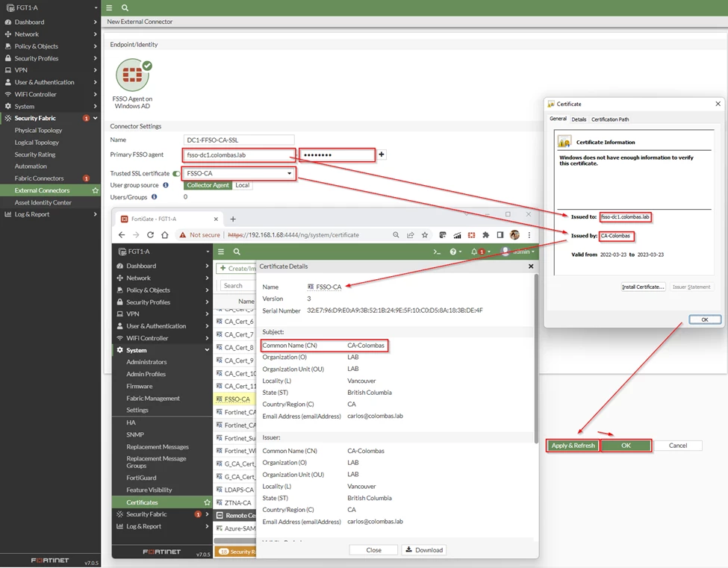The height and width of the screenshot is (568, 728).
Task: Open admin user dropdown in inner header
Action: [x=517, y=252]
